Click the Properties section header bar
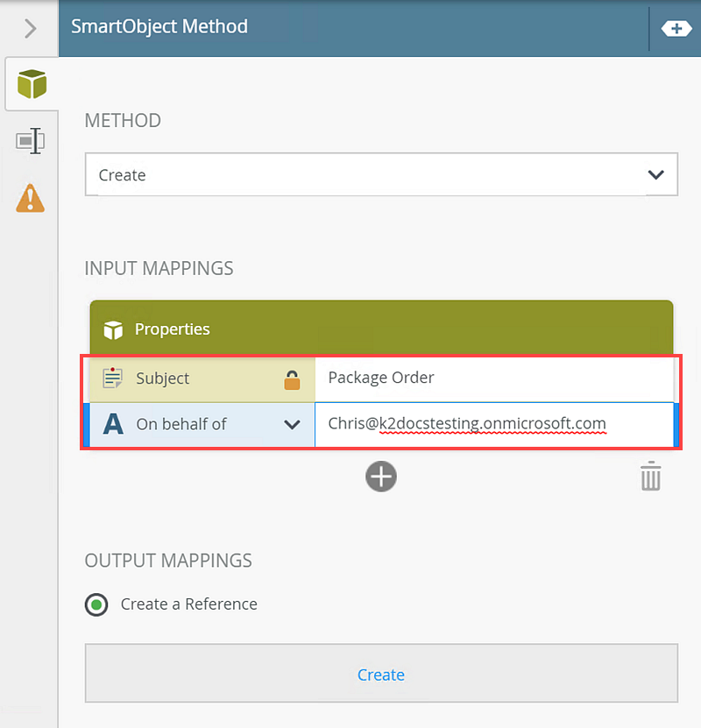701x728 pixels. point(381,329)
